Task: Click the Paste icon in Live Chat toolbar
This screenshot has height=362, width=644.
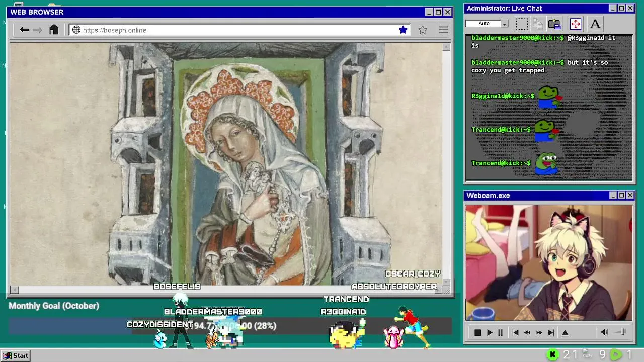Action: point(554,24)
